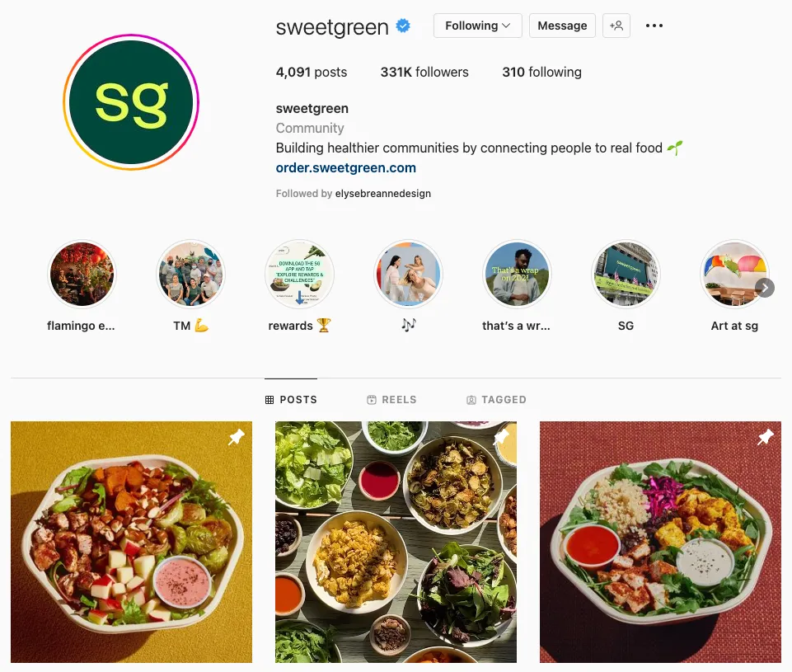792x672 pixels.
Task: Click the add similar accounts person icon
Action: coord(616,26)
